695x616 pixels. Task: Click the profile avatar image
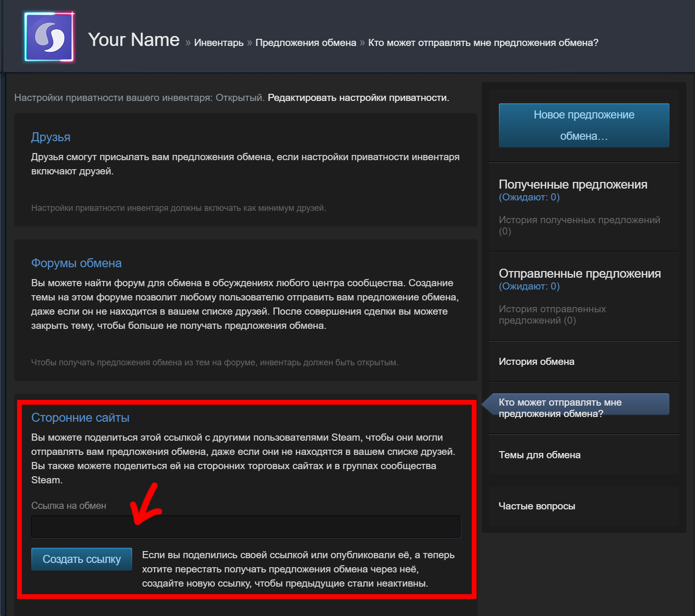click(49, 37)
